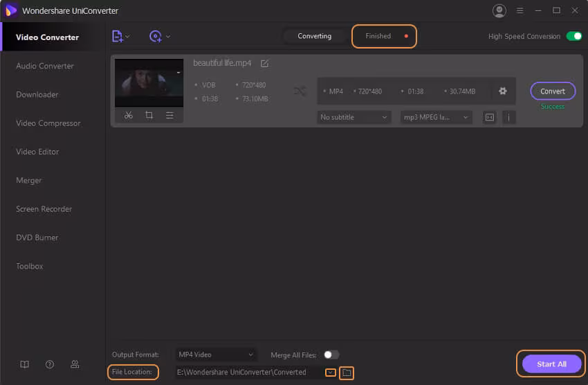Switch to the Converting tab
This screenshot has width=588, height=385.
pos(314,36)
